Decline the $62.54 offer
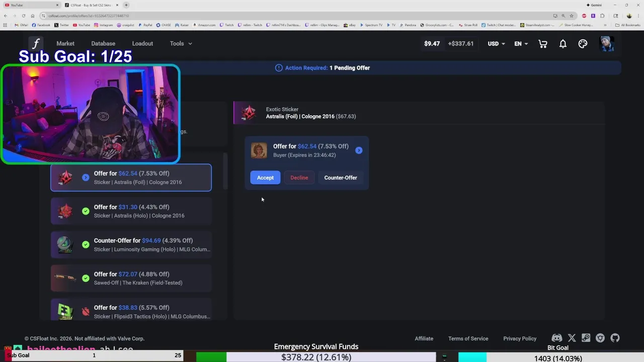The height and width of the screenshot is (362, 644). coord(299,177)
